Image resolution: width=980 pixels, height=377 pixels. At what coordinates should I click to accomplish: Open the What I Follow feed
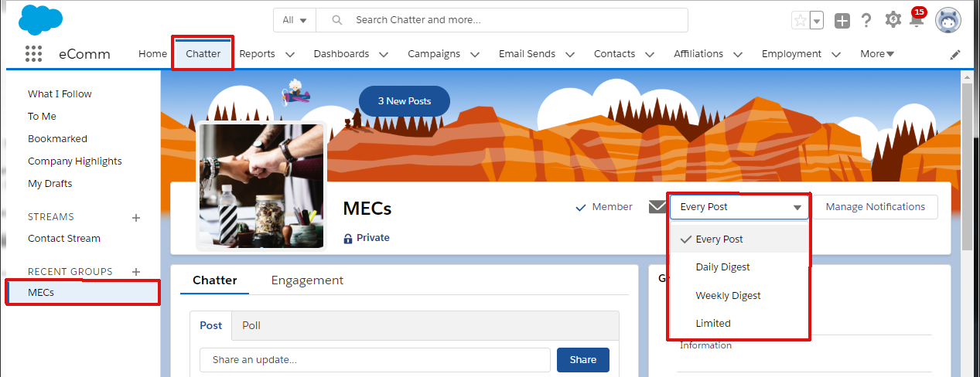(x=60, y=94)
